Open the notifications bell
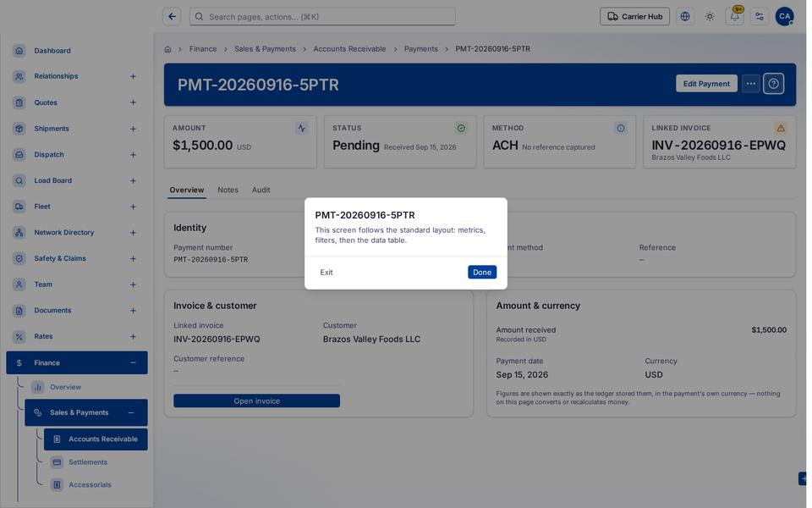The width and height of the screenshot is (812, 508). click(x=734, y=17)
